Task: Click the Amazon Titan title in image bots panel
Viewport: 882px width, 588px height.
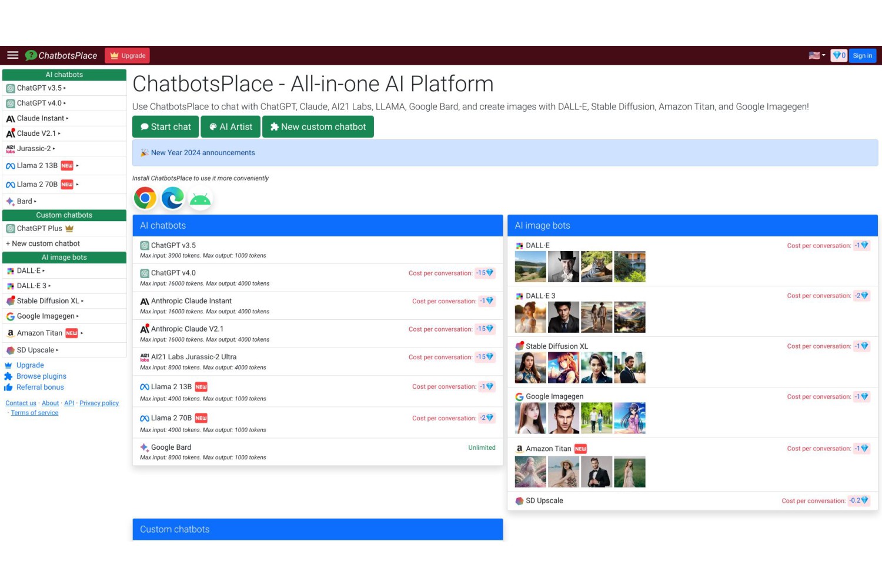Action: tap(548, 449)
